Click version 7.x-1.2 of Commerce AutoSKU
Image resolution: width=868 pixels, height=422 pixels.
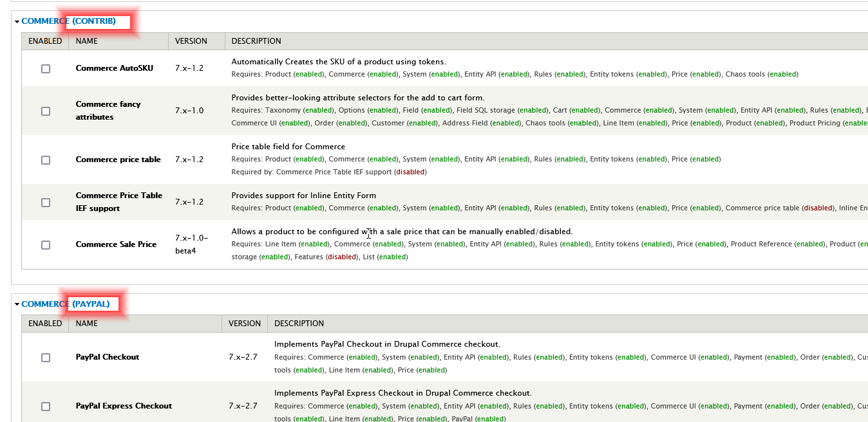pyautogui.click(x=189, y=68)
